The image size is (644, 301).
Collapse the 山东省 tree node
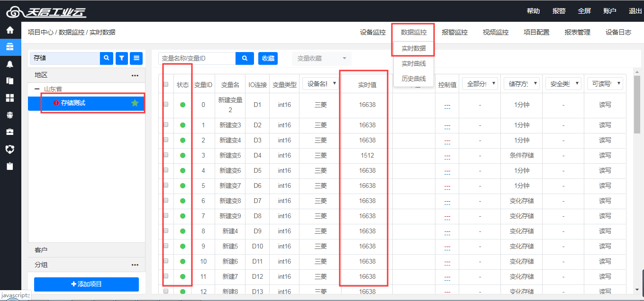click(x=37, y=89)
